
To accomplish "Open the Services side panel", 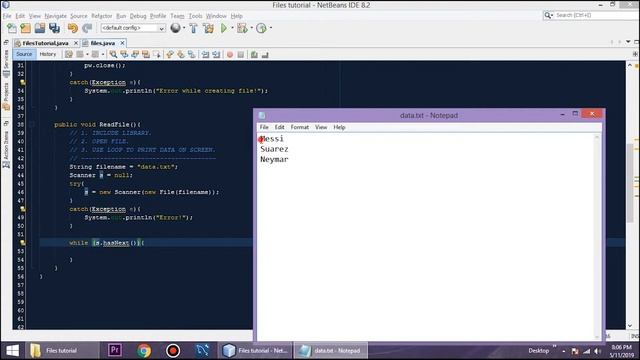I will pyautogui.click(x=6, y=63).
